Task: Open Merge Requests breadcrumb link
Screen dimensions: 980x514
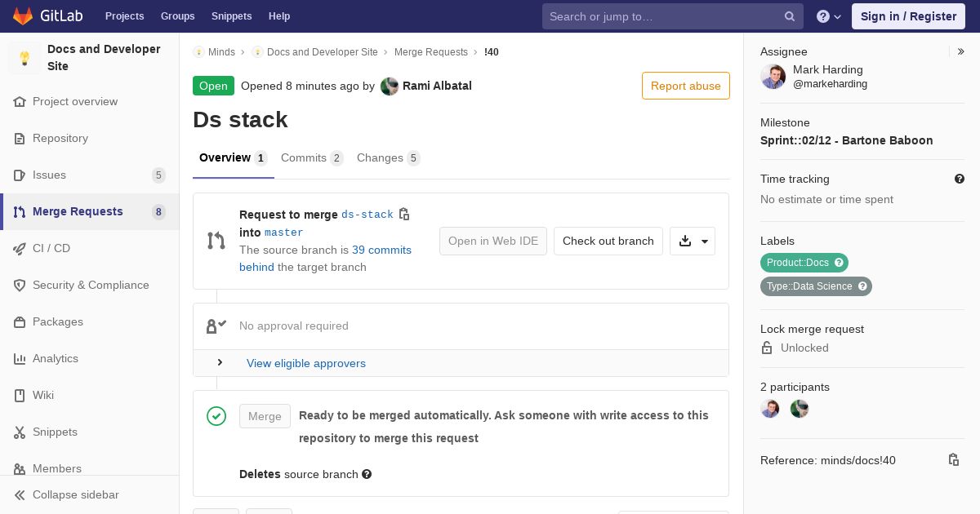Action: [x=430, y=51]
